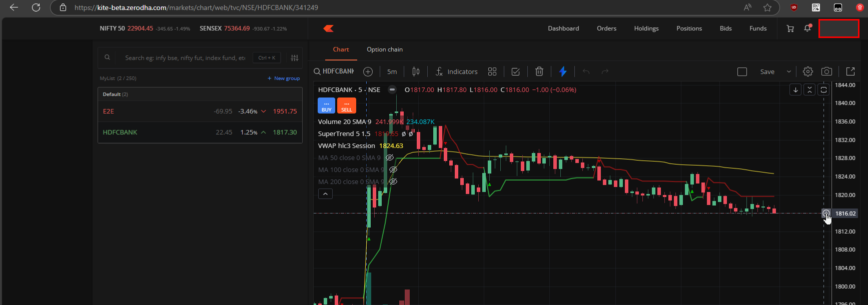Bookmark page with the star icon

[x=767, y=7]
